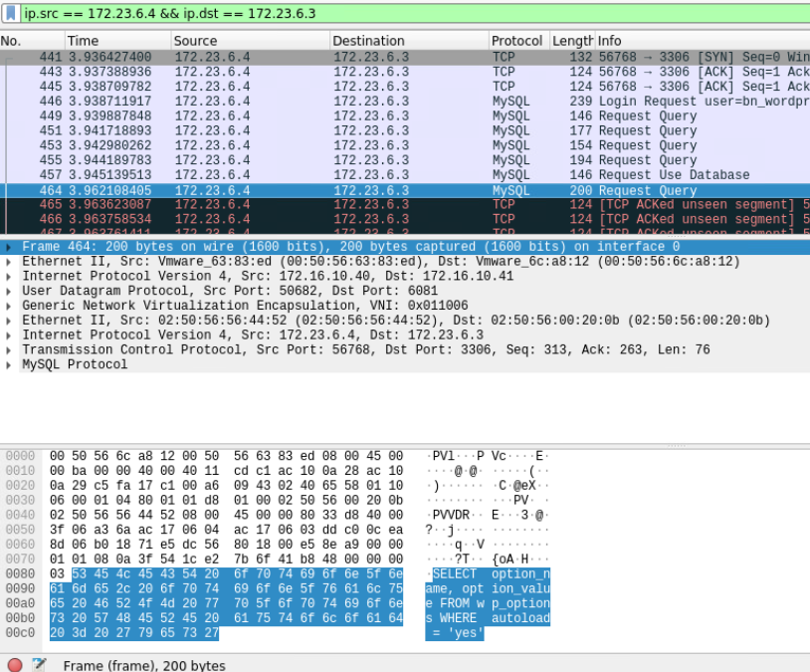
Task: Select packet 445 in the list
Action: 405,87
